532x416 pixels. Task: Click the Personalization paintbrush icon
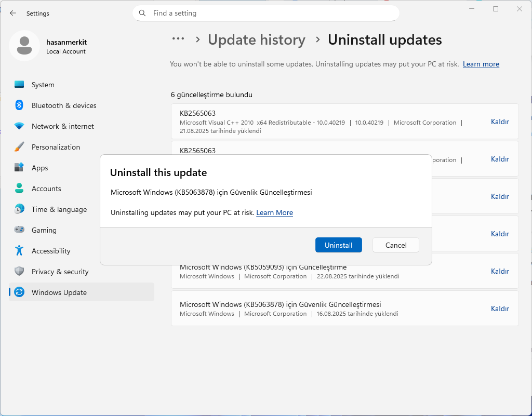click(19, 147)
